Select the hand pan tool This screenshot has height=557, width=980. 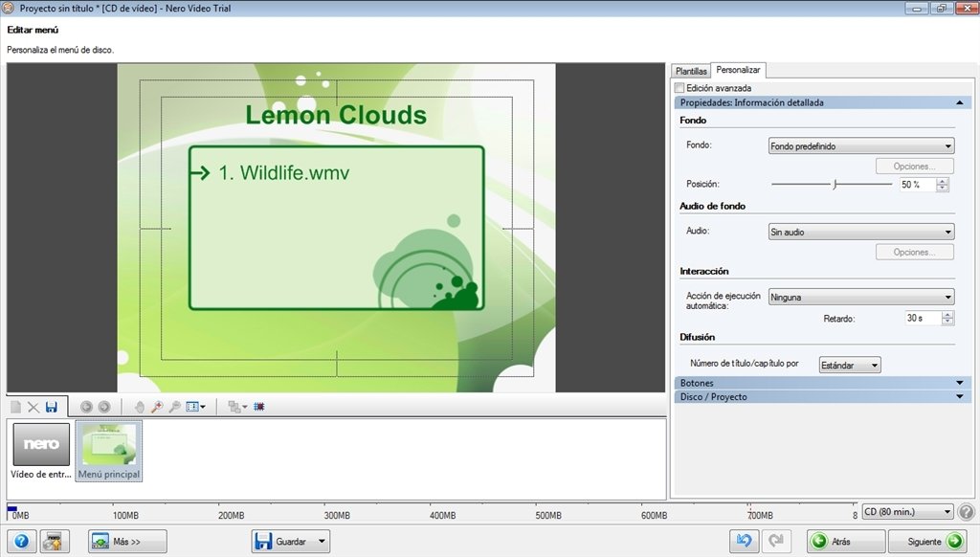(140, 407)
